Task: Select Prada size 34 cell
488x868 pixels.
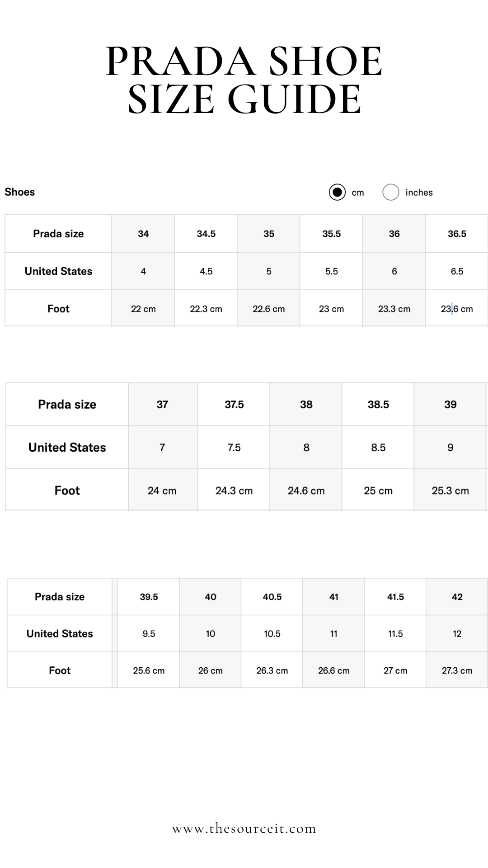Action: tap(143, 234)
